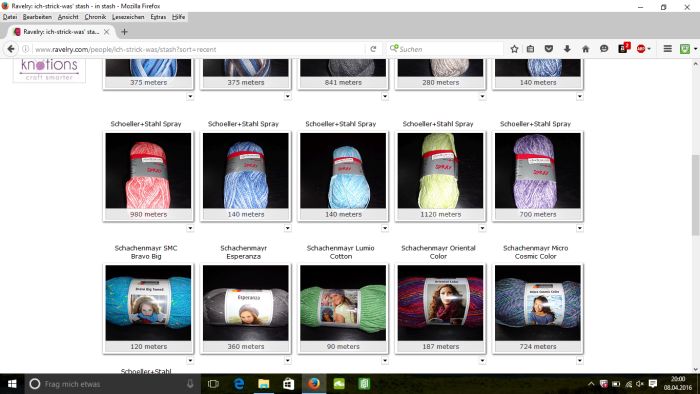Open the Windows Store taskbar icon

point(288,384)
